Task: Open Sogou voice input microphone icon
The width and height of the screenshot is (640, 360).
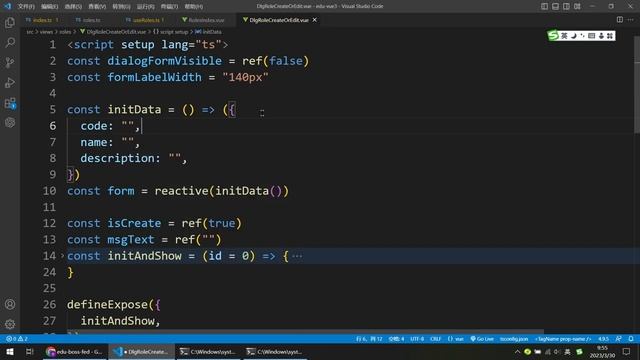Action: tap(601, 36)
